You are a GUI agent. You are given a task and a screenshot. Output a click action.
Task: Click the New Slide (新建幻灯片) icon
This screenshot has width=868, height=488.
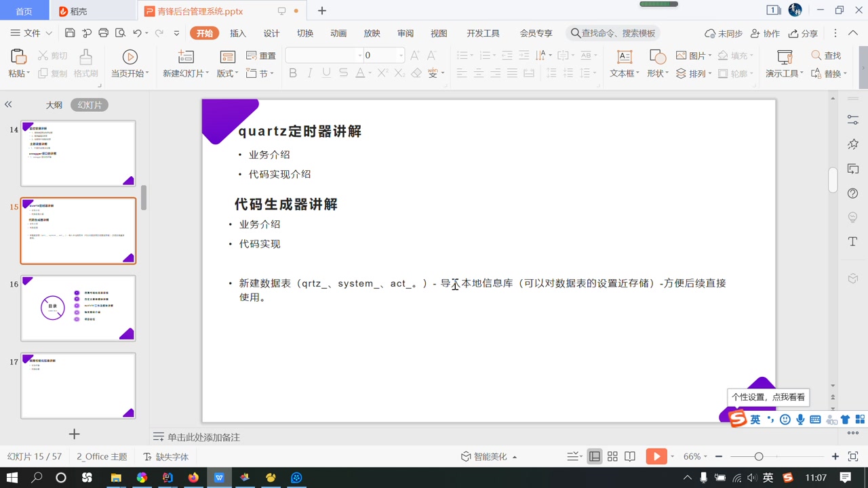(186, 57)
